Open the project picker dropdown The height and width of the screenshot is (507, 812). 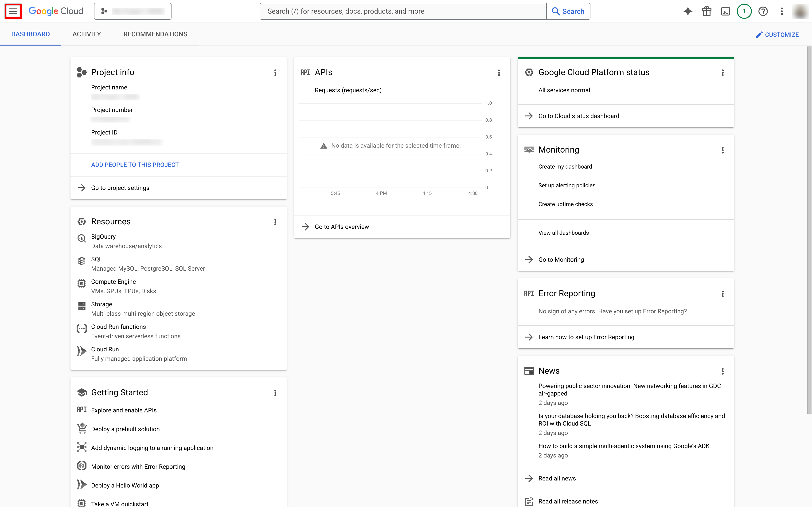tap(132, 11)
